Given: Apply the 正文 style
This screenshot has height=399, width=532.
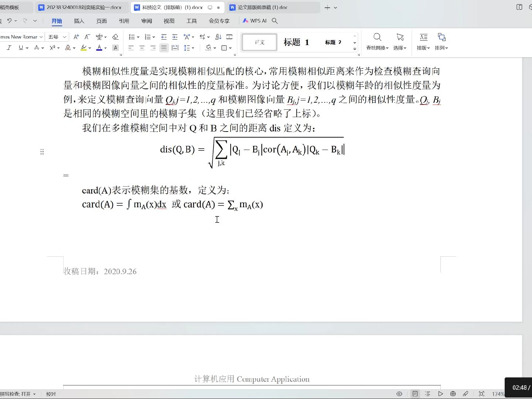Looking at the screenshot, I should click(259, 42).
